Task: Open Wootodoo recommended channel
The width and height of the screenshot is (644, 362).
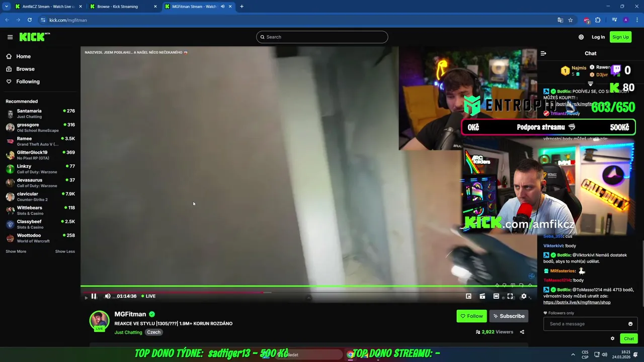Action: pos(40,238)
